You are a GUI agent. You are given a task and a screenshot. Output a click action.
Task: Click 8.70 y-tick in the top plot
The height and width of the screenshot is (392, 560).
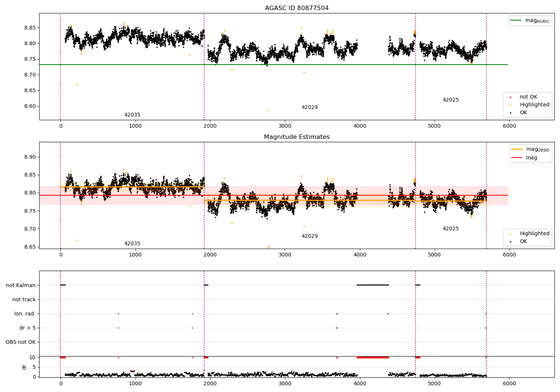(30, 75)
